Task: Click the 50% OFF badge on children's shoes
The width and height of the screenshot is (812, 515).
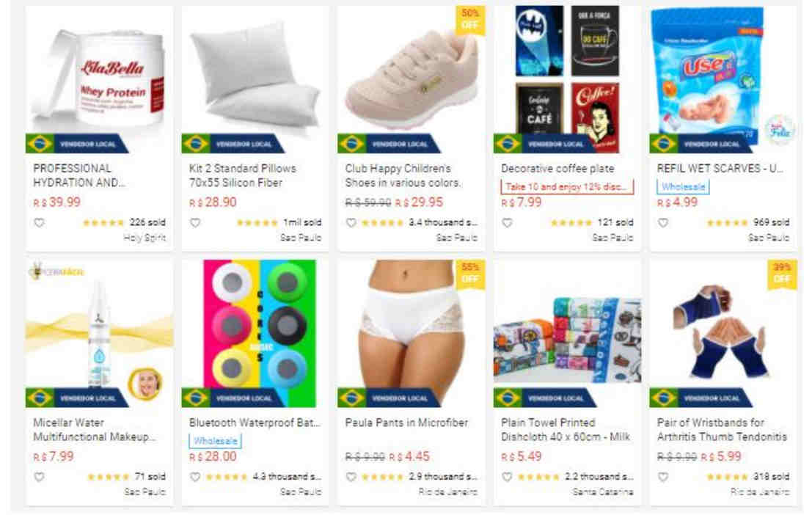Action: point(470,19)
